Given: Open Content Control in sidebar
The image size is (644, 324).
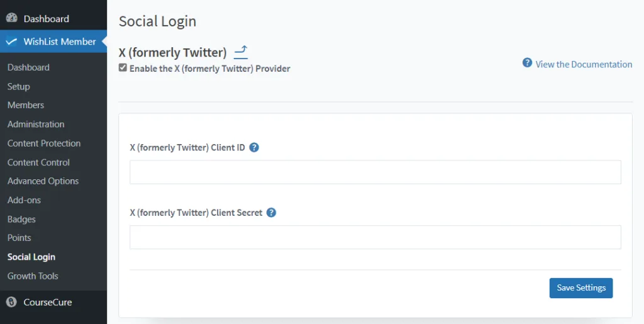Looking at the screenshot, I should point(38,162).
